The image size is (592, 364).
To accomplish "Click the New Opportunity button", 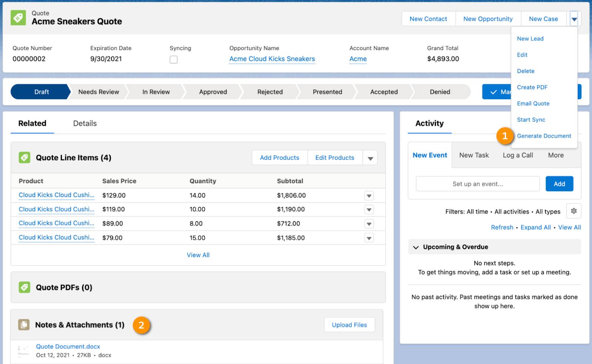I will pos(488,19).
